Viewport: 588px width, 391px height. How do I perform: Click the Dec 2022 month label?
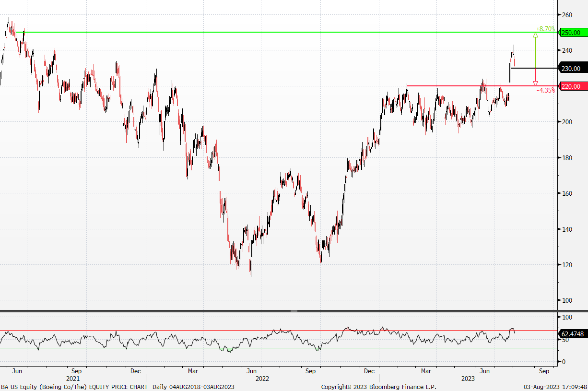click(369, 371)
